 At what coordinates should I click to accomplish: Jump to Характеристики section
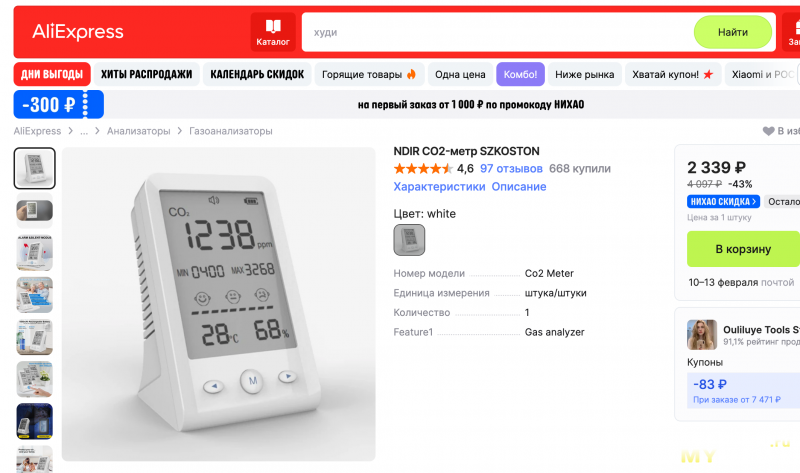click(x=439, y=187)
